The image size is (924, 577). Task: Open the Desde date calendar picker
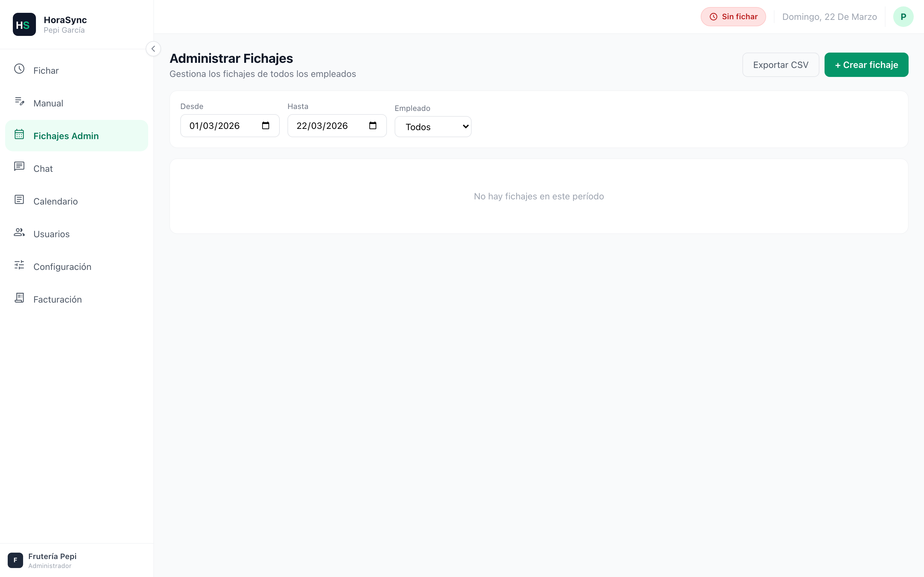click(265, 126)
